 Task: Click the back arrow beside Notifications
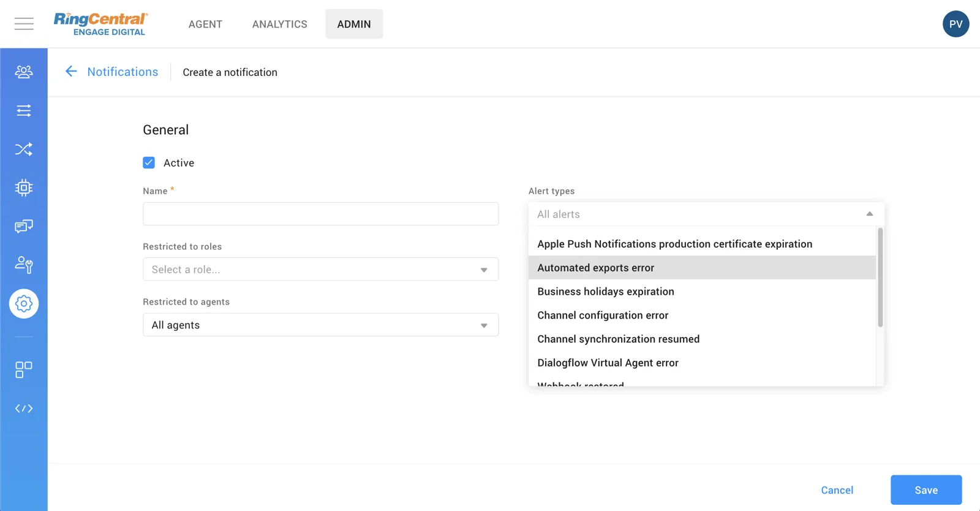(71, 72)
